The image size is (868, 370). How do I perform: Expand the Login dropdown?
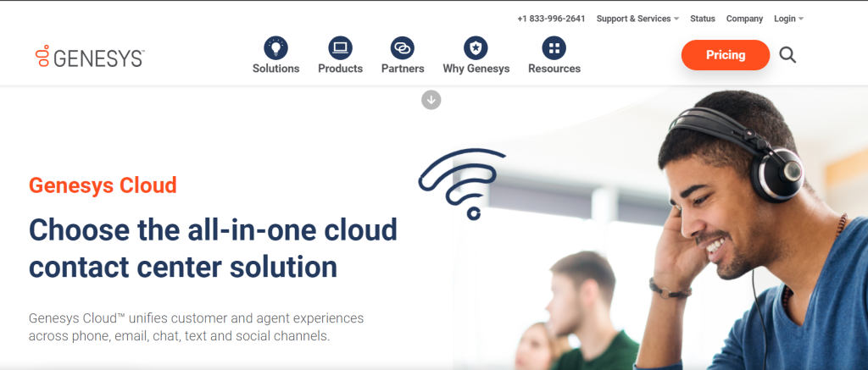click(789, 19)
